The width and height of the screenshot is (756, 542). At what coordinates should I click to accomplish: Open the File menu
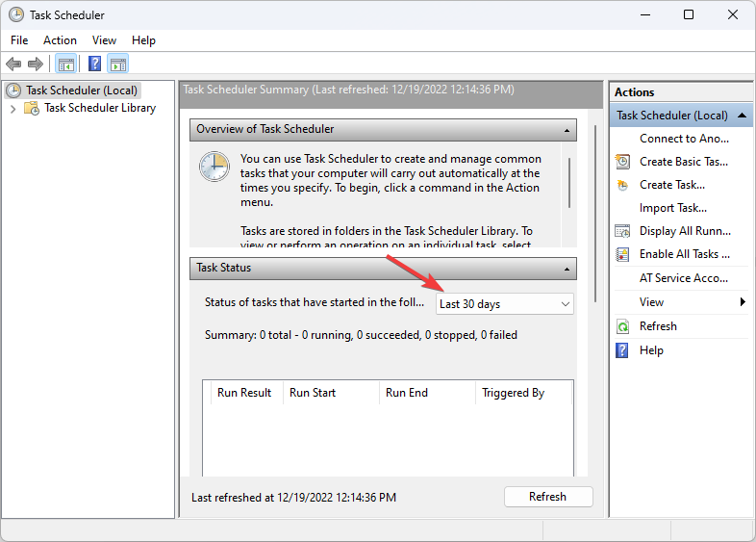pyautogui.click(x=19, y=40)
